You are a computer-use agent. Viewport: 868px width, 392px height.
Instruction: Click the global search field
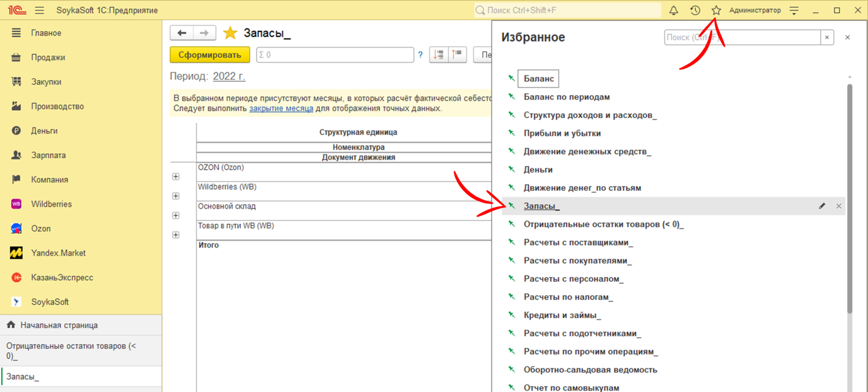[x=567, y=10]
